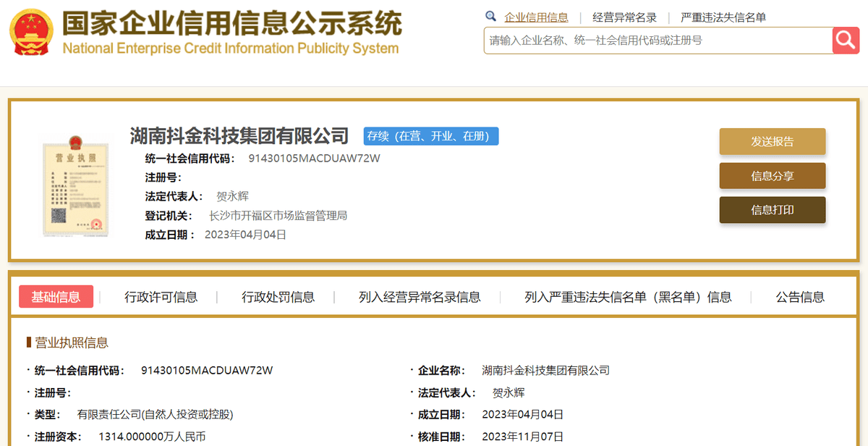Image resolution: width=868 pixels, height=446 pixels.
Task: Select the 企业信用信息 search category
Action: click(x=536, y=17)
